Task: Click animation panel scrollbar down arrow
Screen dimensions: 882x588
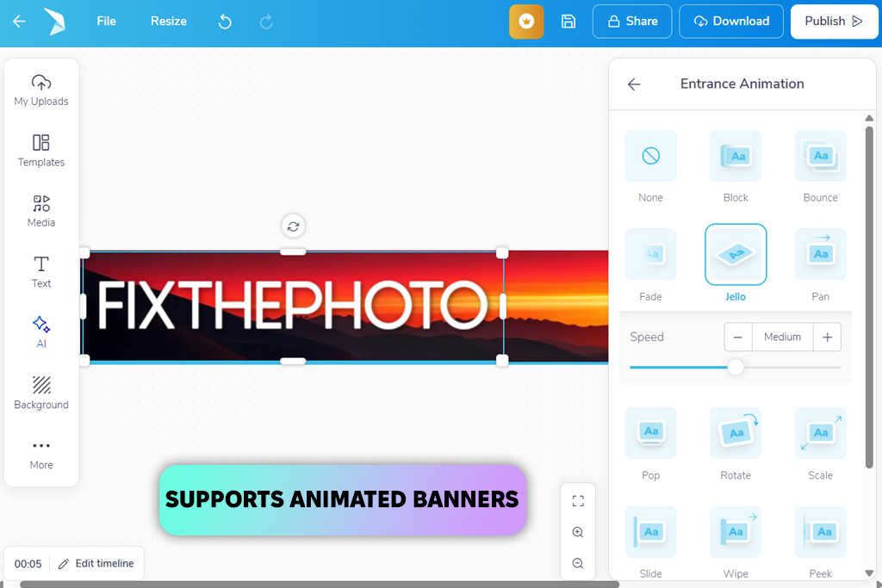Action: coord(869,573)
